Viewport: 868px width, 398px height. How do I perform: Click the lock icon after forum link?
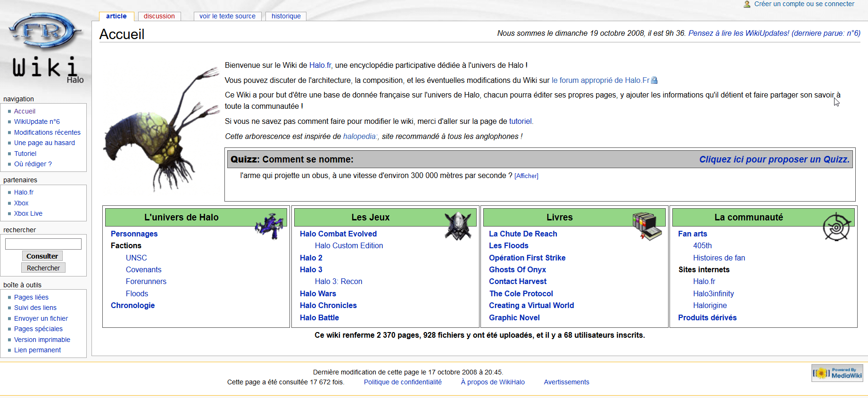[654, 81]
